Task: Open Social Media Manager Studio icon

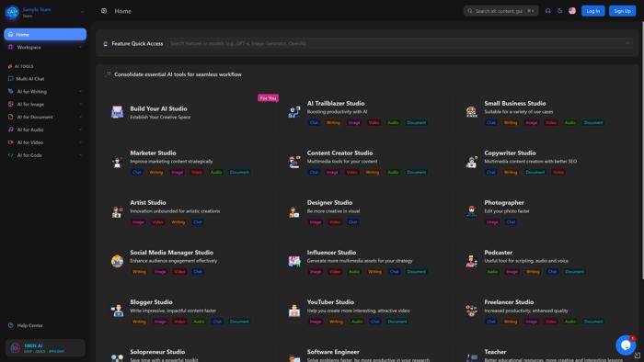Action: pos(117,261)
